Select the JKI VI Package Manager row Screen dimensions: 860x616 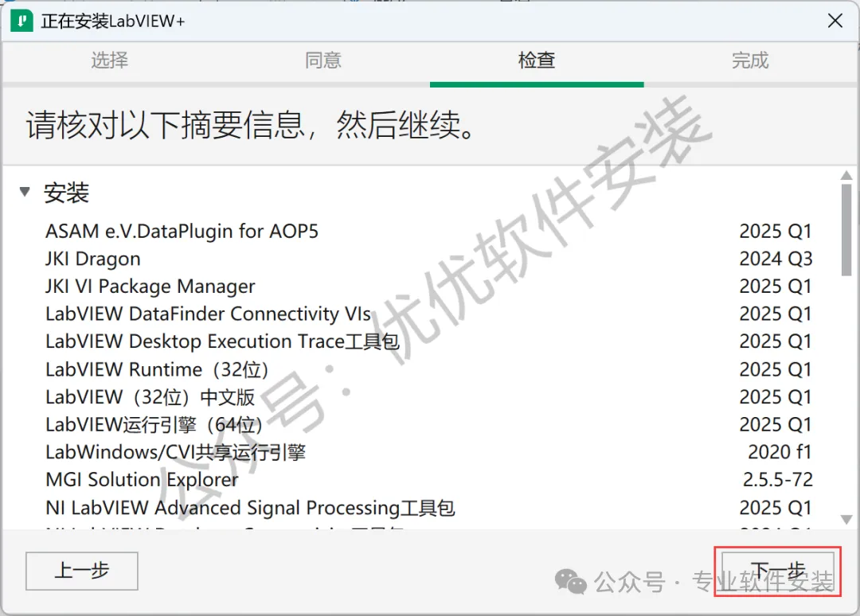point(428,286)
